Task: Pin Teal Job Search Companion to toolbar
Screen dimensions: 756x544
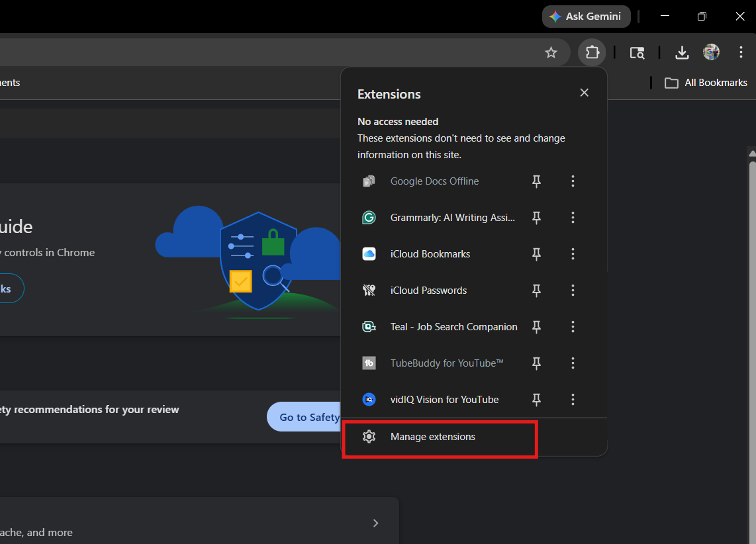Action: point(536,327)
